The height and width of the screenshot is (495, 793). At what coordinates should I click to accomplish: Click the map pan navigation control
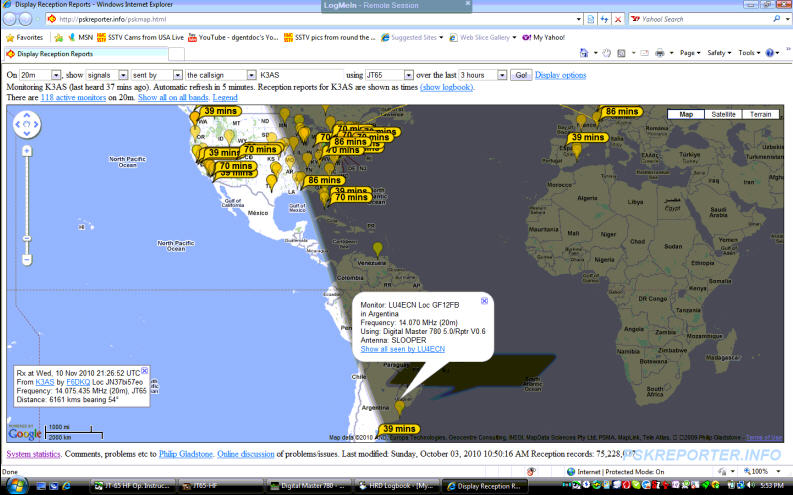point(27,125)
